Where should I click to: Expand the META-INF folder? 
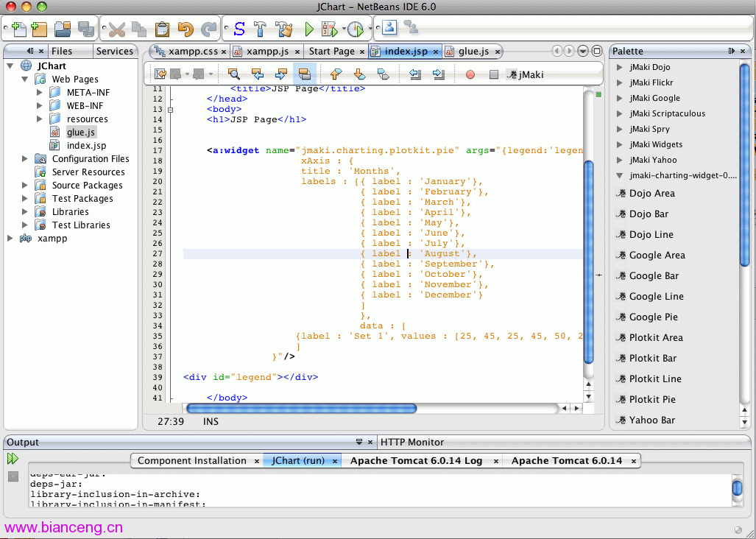pos(40,92)
